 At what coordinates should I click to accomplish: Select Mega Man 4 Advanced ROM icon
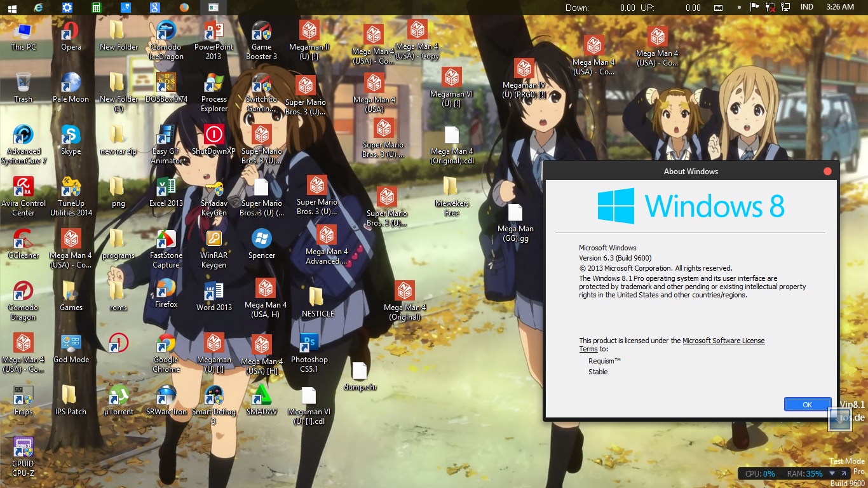pos(327,245)
